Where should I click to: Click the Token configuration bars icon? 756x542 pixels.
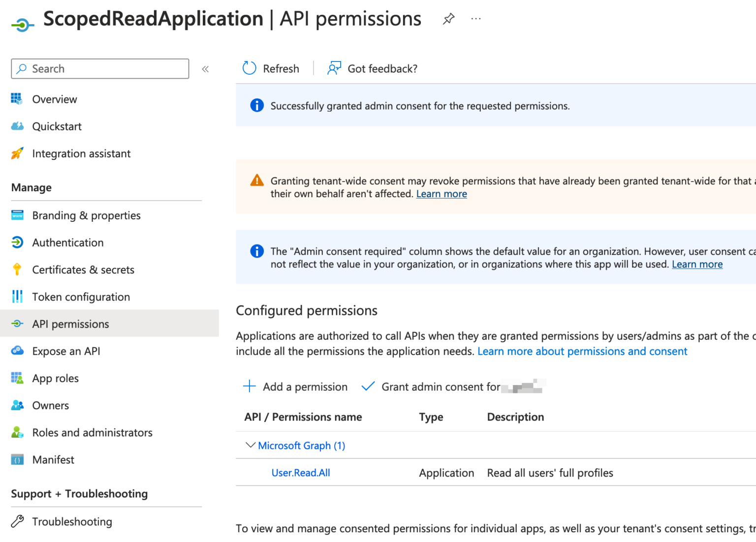tap(17, 297)
